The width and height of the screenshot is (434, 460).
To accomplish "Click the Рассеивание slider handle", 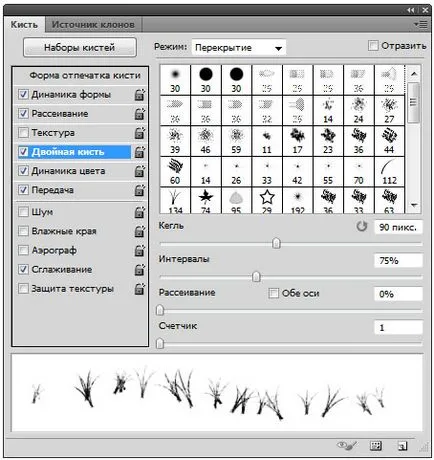I will click(160, 310).
